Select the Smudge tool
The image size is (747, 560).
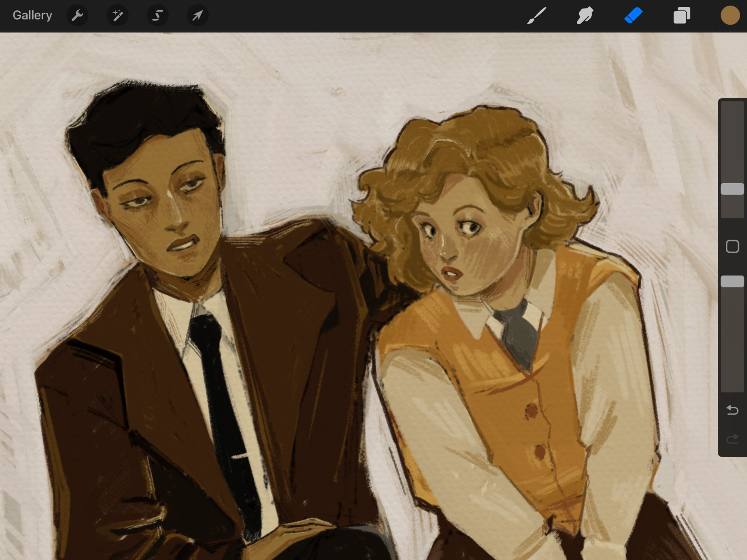[x=585, y=15]
